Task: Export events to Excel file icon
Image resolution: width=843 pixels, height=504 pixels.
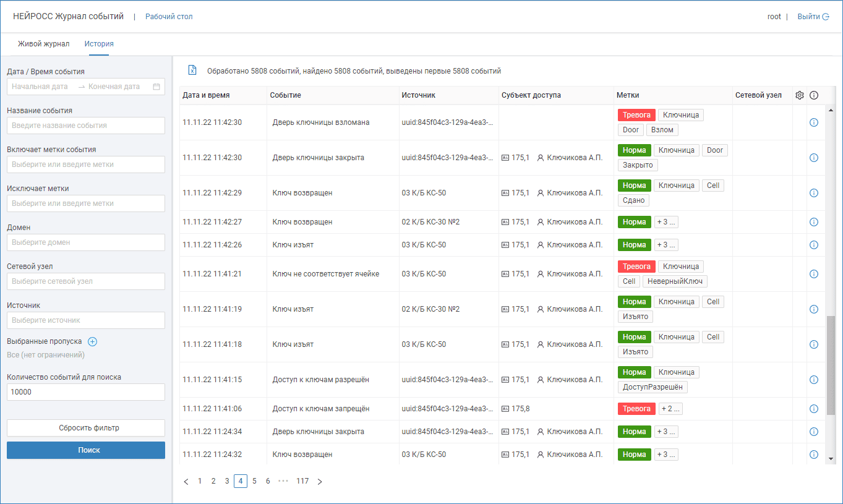Action: coord(192,70)
